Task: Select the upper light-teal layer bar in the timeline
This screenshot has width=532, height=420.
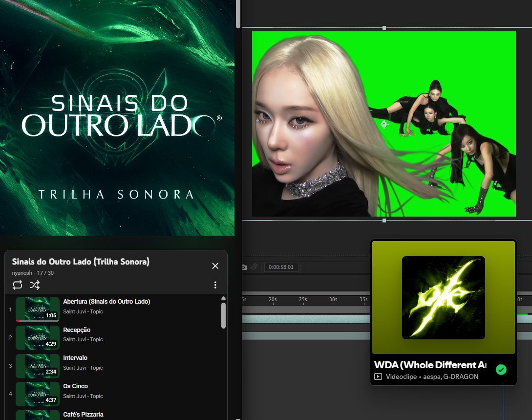Action: [x=306, y=319]
